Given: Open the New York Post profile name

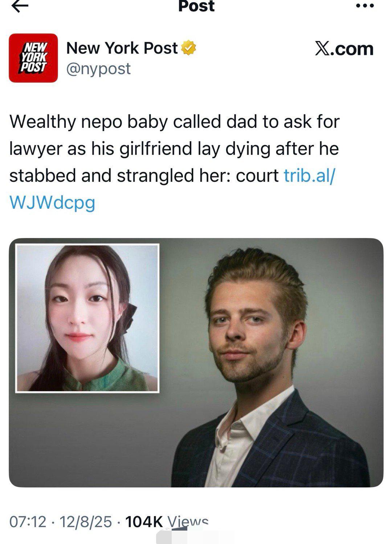Looking at the screenshot, I should (x=122, y=48).
